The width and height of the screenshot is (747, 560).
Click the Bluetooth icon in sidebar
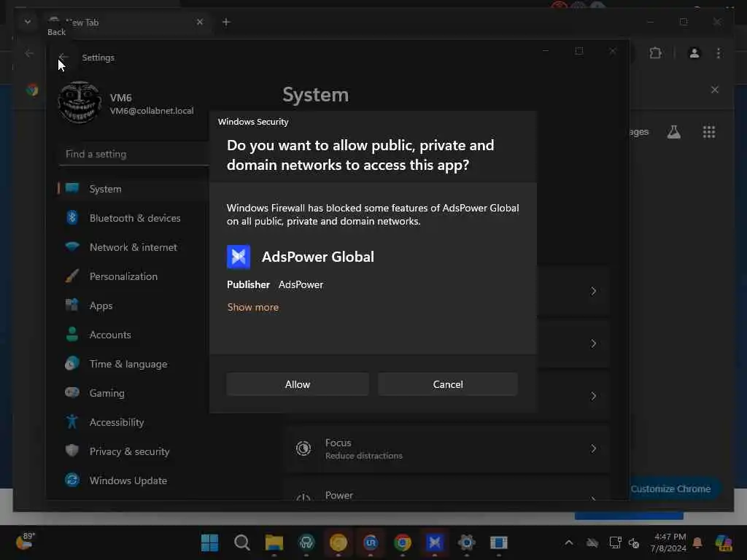(x=72, y=217)
